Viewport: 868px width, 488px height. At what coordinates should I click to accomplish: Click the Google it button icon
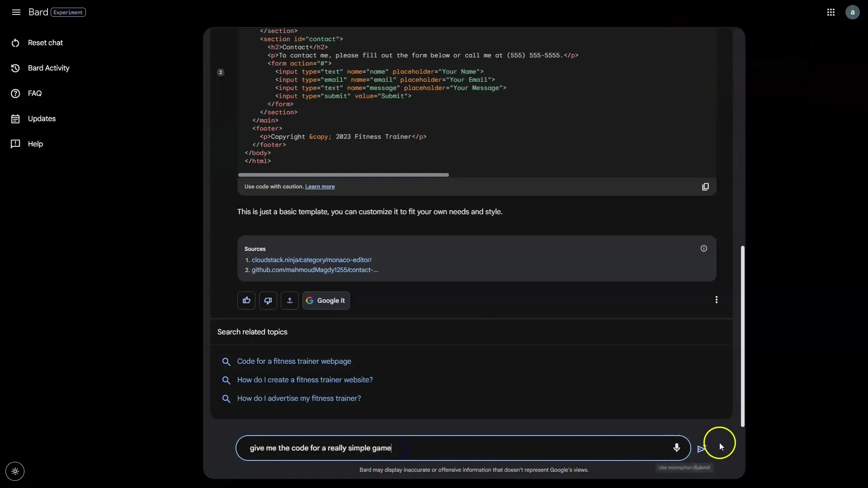309,300
